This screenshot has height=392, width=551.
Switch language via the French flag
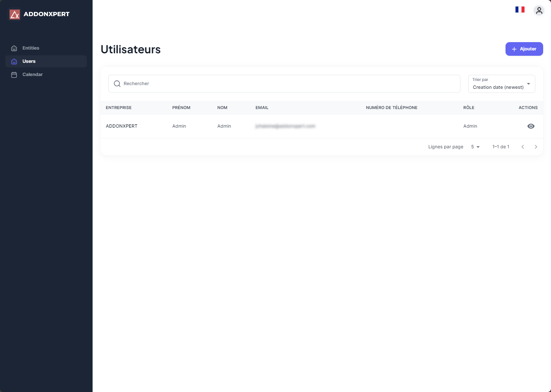(520, 10)
